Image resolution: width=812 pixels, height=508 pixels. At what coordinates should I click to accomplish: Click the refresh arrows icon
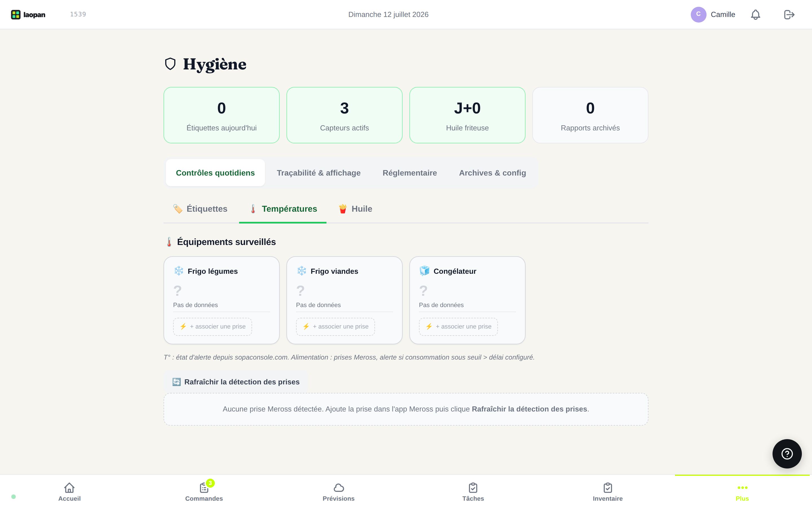tap(176, 382)
